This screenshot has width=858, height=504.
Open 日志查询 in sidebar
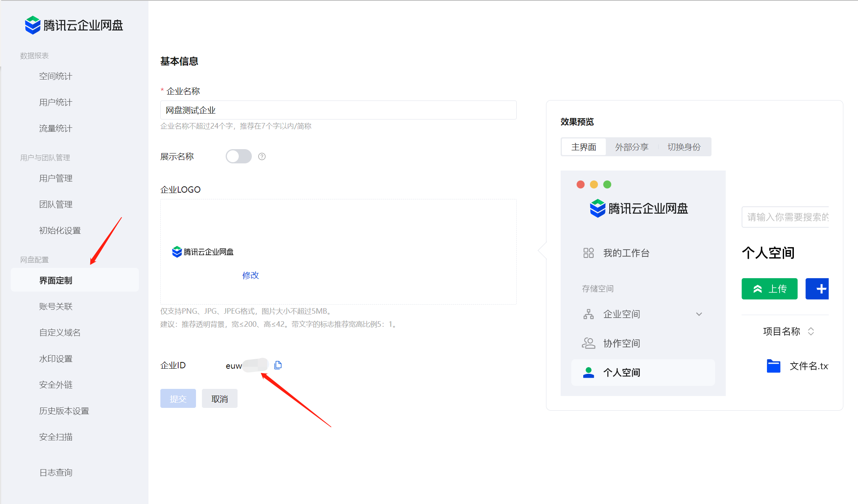tap(55, 473)
